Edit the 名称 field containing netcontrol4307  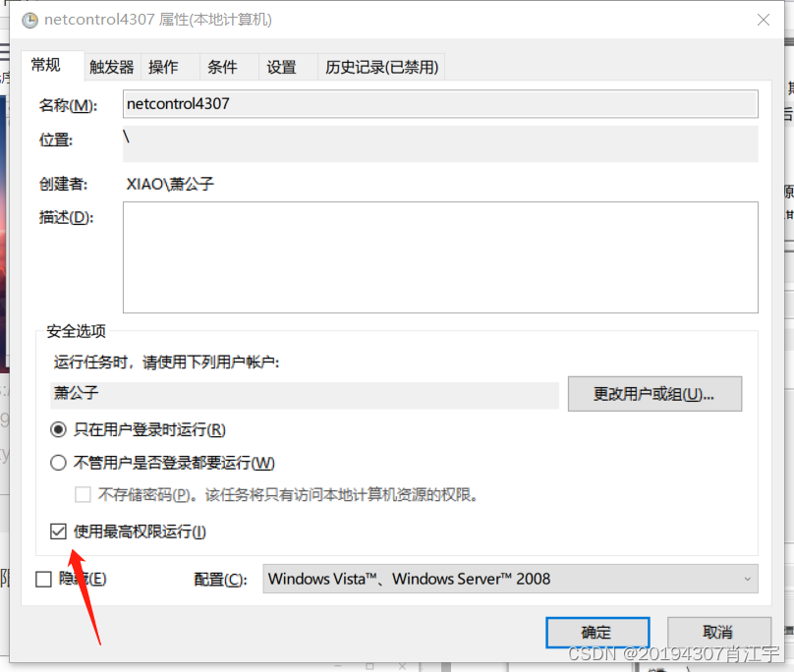(439, 104)
